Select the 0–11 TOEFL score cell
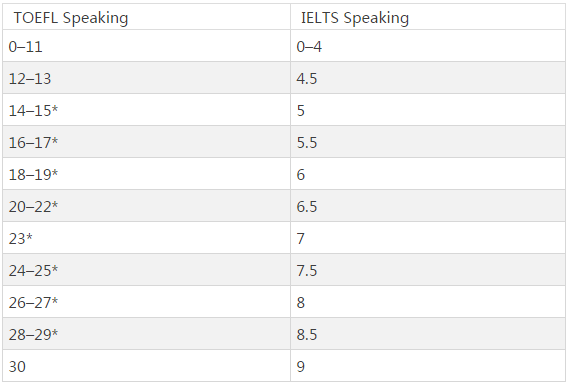Viewport: 569px width, 384px height. [x=147, y=46]
